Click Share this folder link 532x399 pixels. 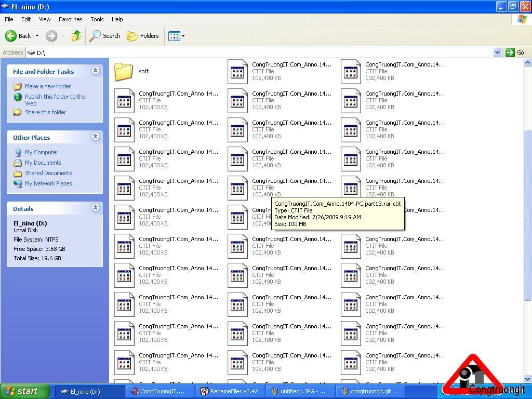45,112
